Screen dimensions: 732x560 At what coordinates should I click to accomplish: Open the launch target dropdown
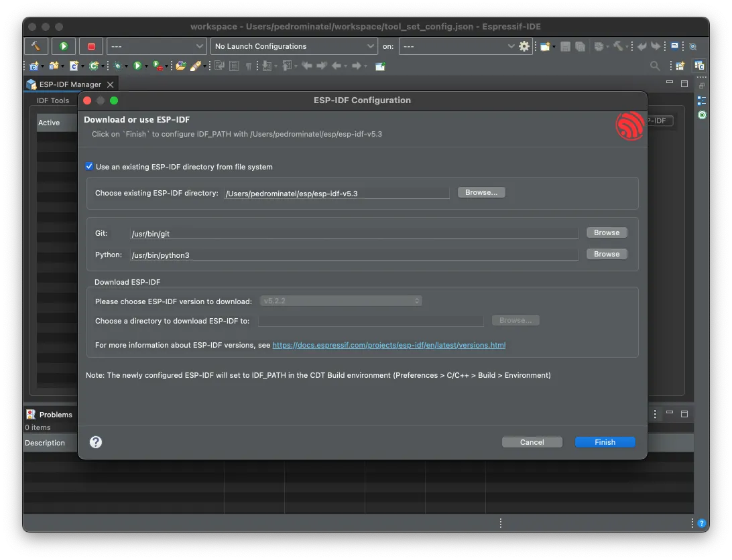point(459,46)
